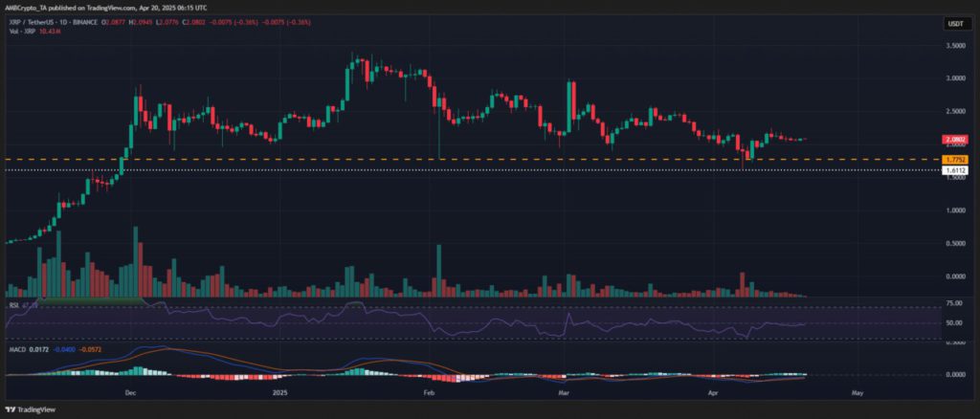Select the orange 1.7752 price level label

[955, 160]
